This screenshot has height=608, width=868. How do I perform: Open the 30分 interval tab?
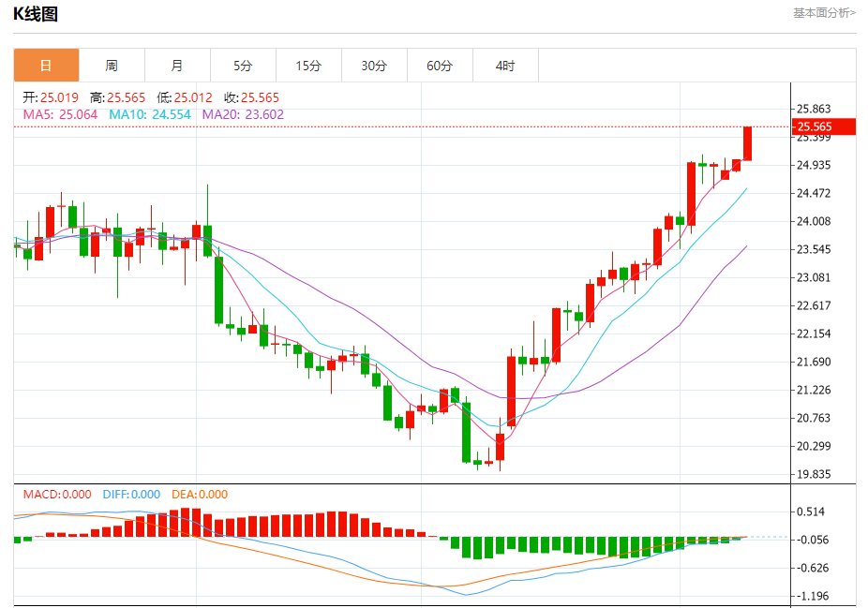374,66
